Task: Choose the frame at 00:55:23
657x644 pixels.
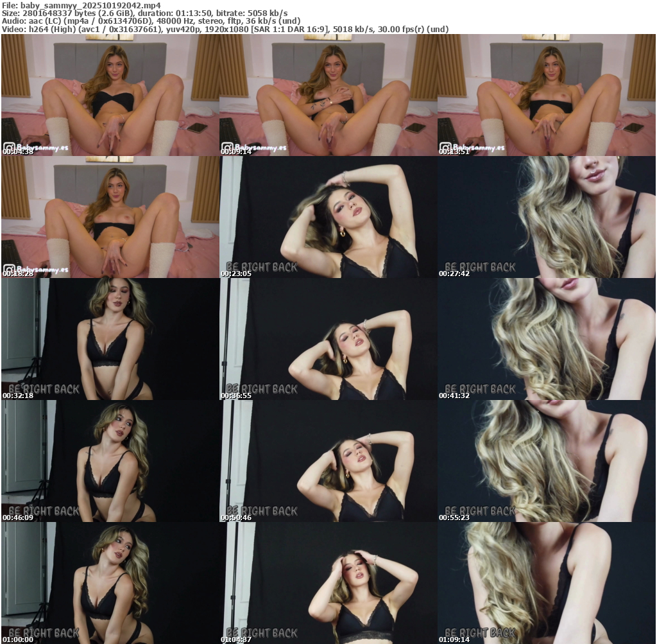Action: tap(547, 461)
